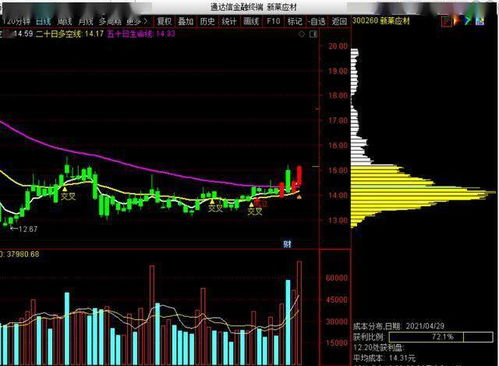
Task: Click the red boxed chip distribution icon
Action: click(446, 21)
